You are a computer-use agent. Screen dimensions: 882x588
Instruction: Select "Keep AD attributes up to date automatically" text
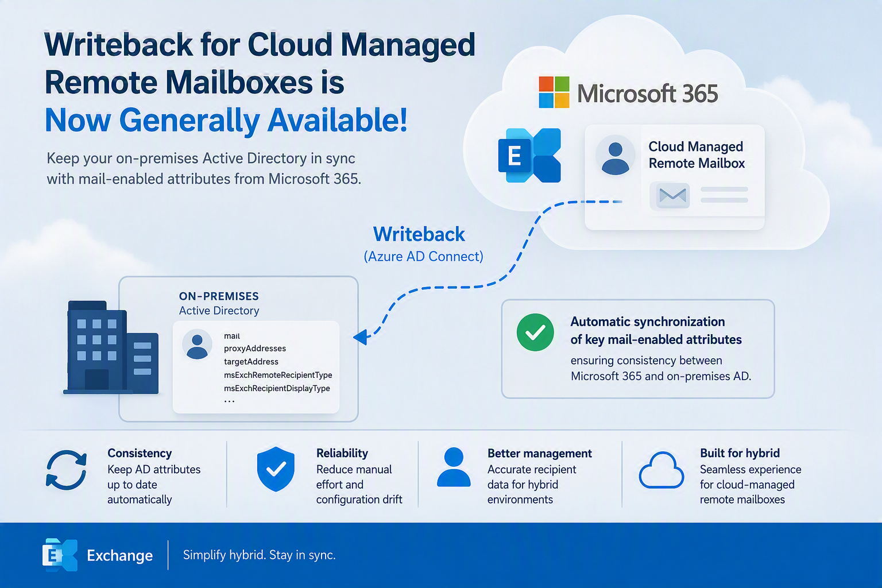[154, 485]
